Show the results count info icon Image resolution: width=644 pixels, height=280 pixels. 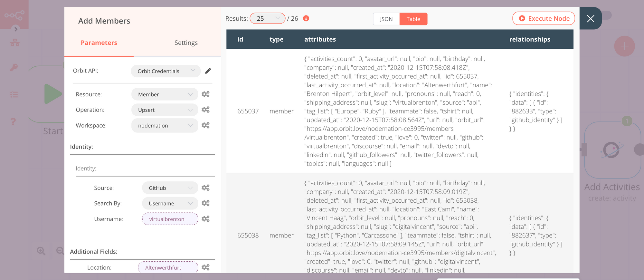[x=306, y=18]
